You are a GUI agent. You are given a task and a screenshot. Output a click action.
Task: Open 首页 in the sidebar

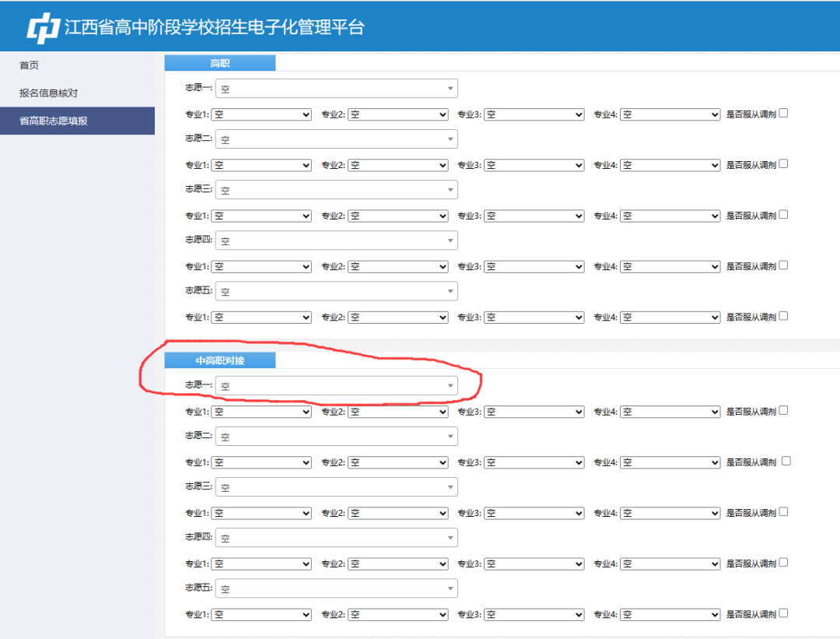pos(30,65)
